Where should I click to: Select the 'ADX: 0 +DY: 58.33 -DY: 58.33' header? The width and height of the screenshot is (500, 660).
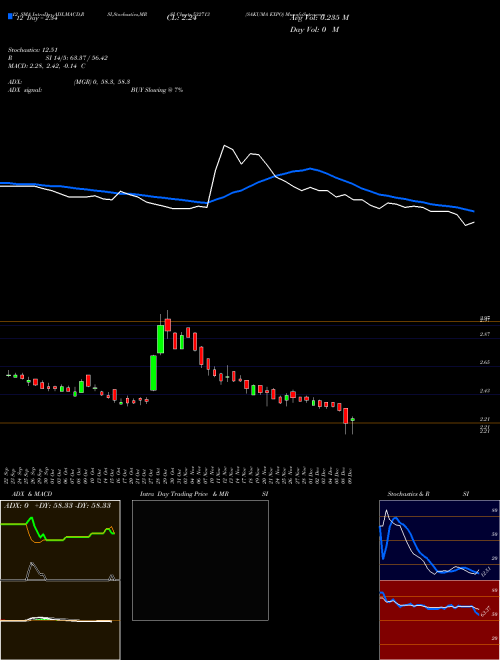click(x=57, y=505)
